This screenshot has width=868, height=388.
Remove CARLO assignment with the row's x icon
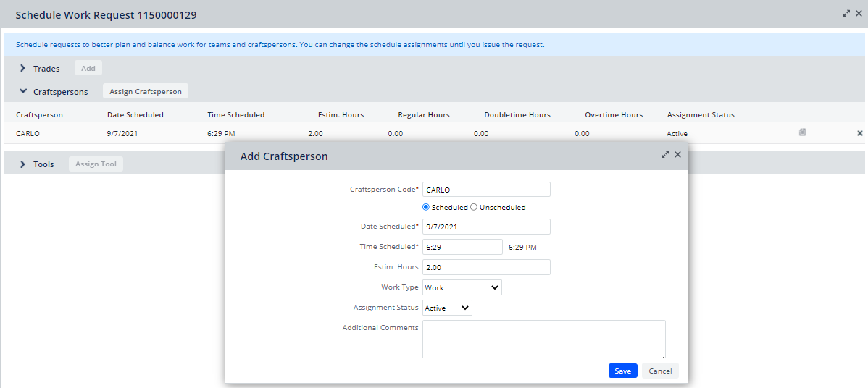point(860,133)
